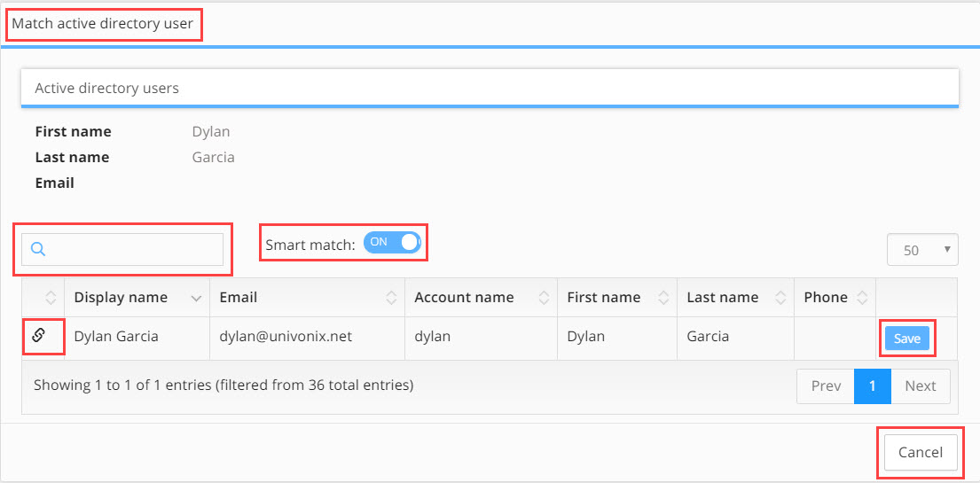This screenshot has height=483, width=980.
Task: Click the link icon beside Dylan Garcia
Action: point(38,336)
